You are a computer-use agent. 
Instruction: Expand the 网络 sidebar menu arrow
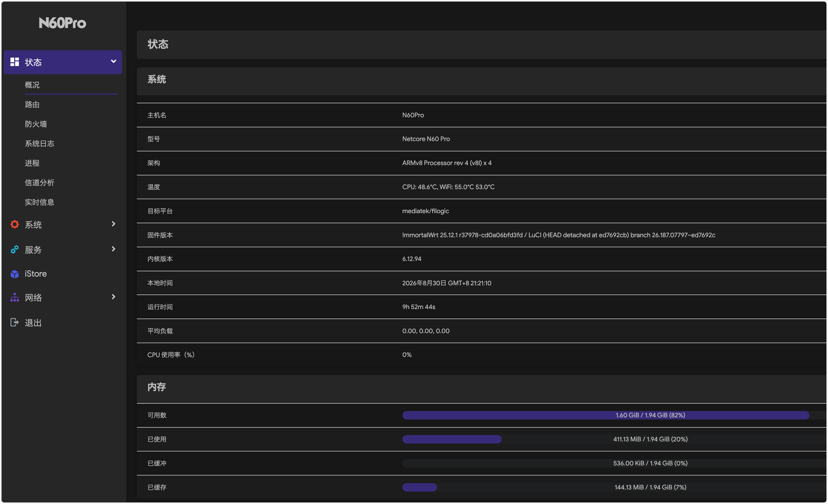tap(114, 297)
